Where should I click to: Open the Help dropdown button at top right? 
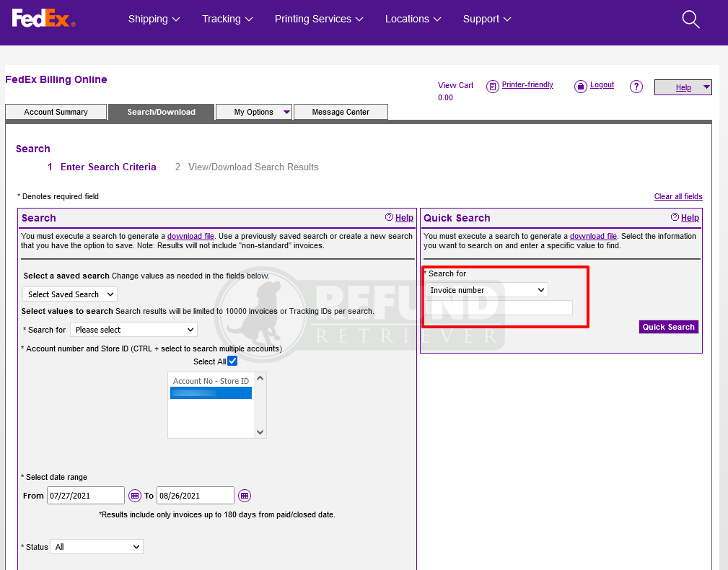click(x=683, y=87)
